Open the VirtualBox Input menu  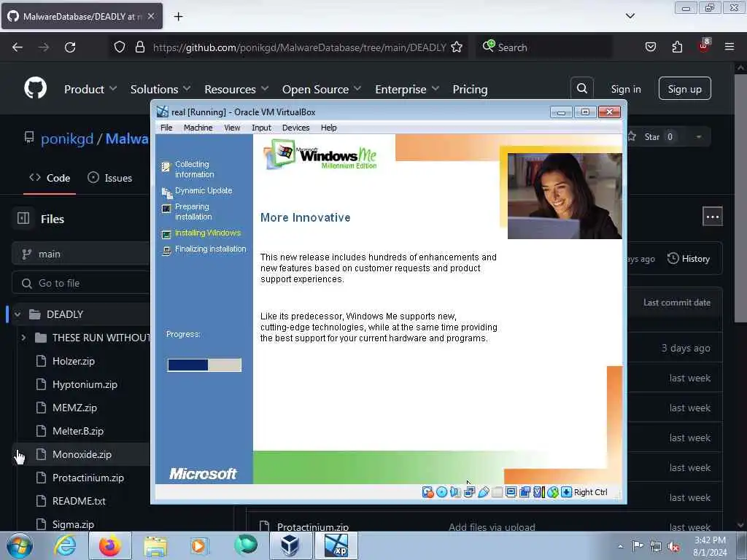(261, 128)
